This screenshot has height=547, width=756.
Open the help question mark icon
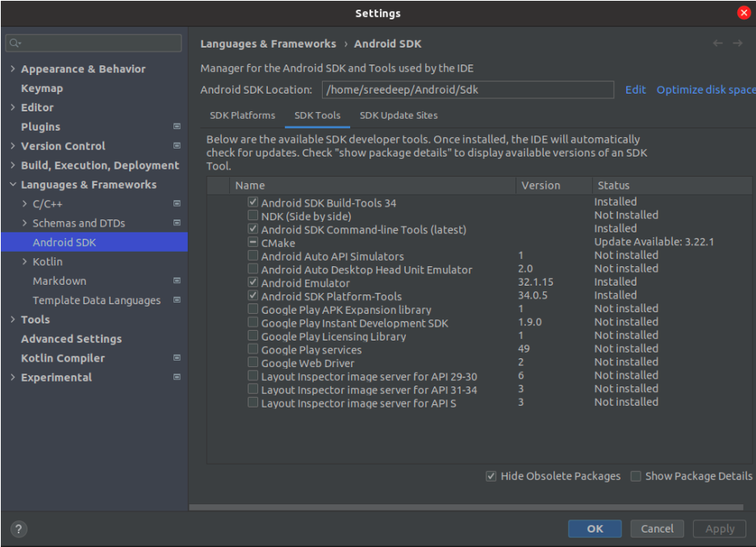pos(19,529)
